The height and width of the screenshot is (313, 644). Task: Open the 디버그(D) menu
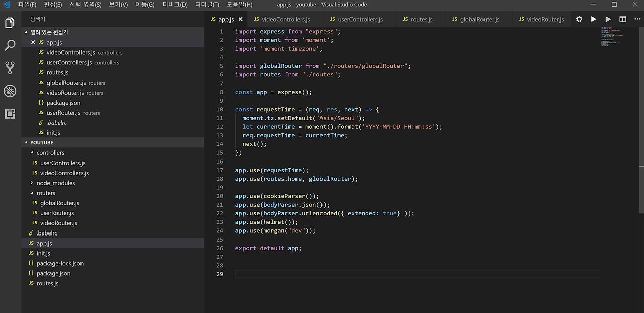(x=175, y=5)
